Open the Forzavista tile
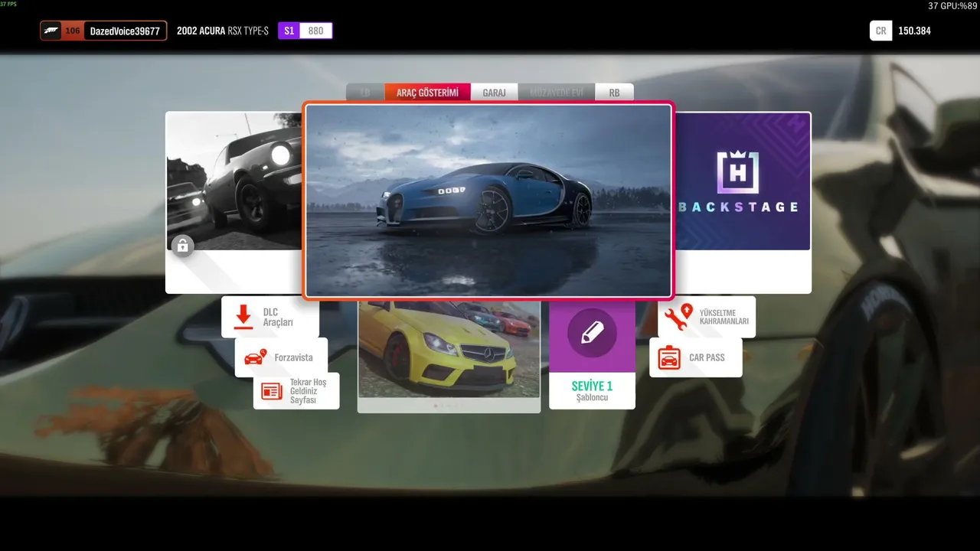Screen dimensions: 980x551 (281, 357)
